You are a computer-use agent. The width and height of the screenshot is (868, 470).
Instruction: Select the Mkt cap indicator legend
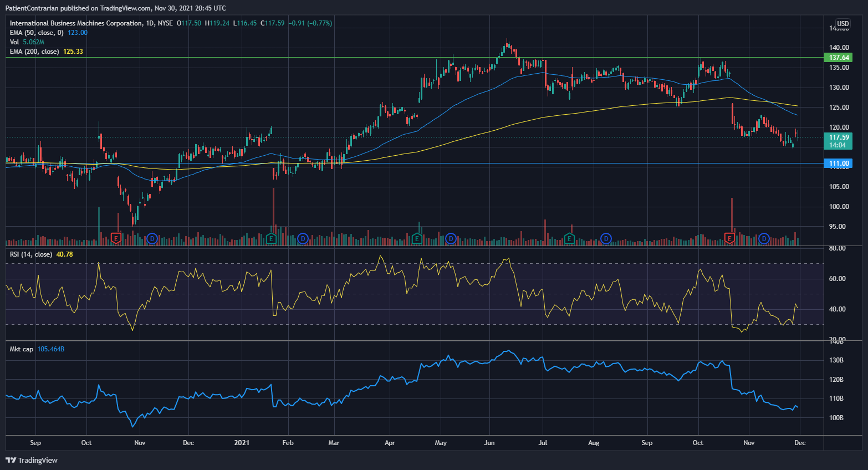click(x=22, y=349)
